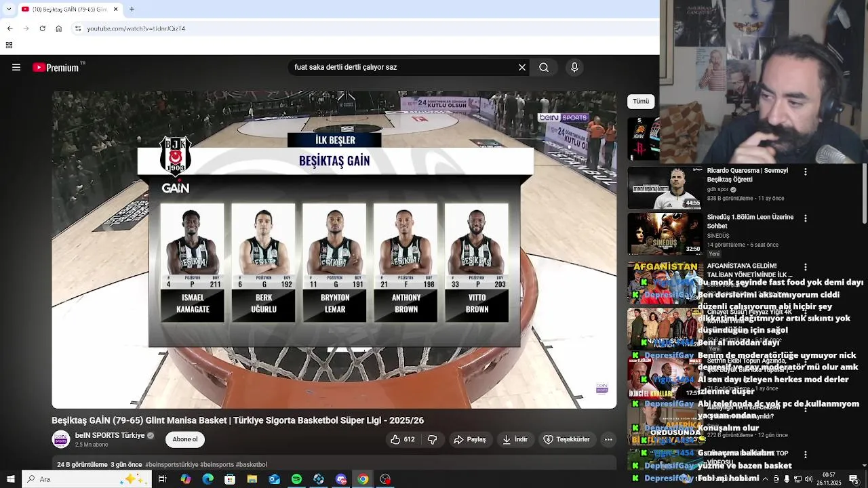Close the Beşiktaş GAİN tab

pyautogui.click(x=115, y=9)
